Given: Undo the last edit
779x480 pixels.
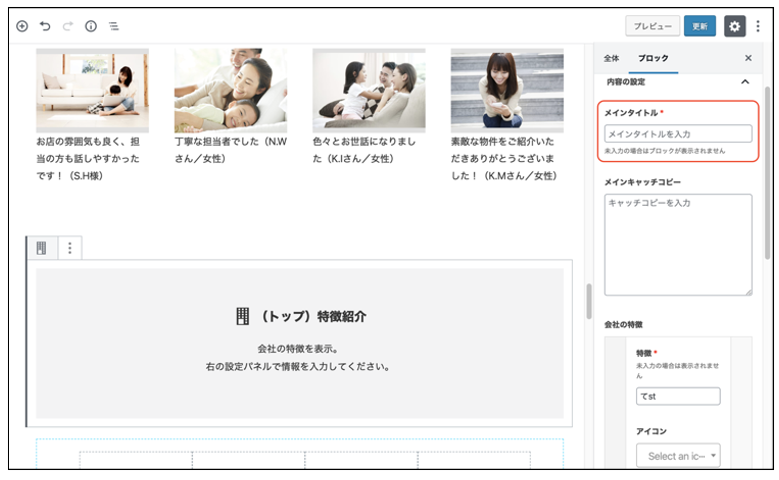Looking at the screenshot, I should tap(45, 26).
